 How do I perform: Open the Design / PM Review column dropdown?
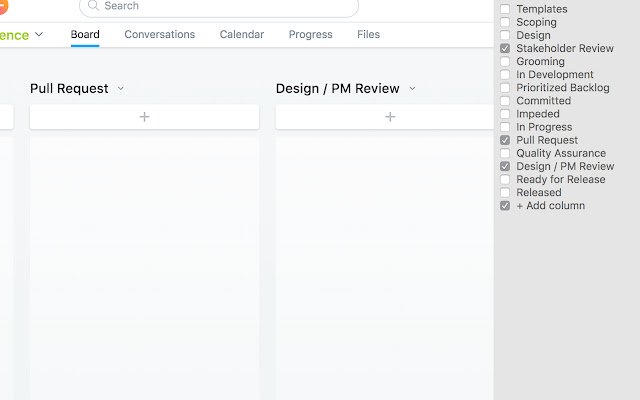click(412, 88)
